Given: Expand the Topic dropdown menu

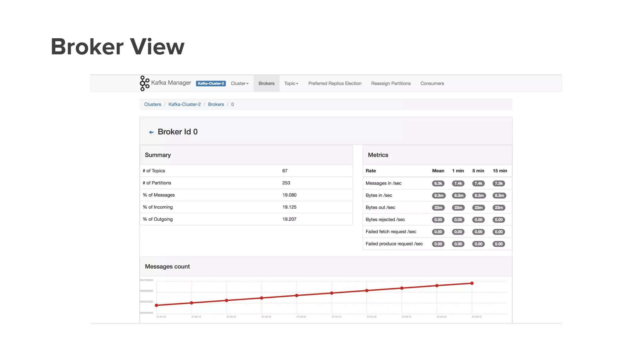Looking at the screenshot, I should point(291,84).
